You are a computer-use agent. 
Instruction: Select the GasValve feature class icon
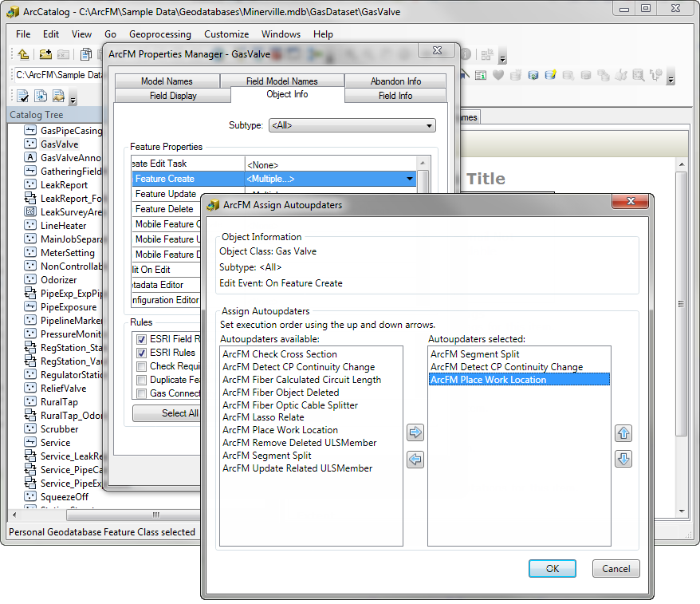[30, 144]
